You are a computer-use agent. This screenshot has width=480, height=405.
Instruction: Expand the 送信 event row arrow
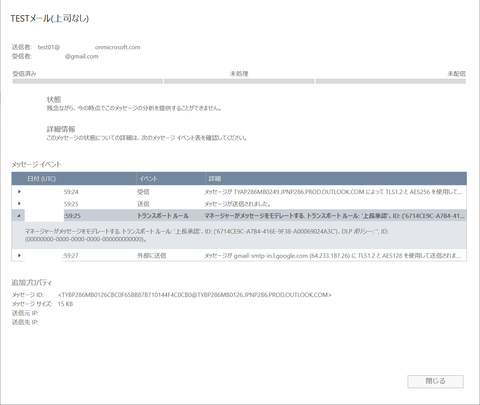[x=19, y=203]
